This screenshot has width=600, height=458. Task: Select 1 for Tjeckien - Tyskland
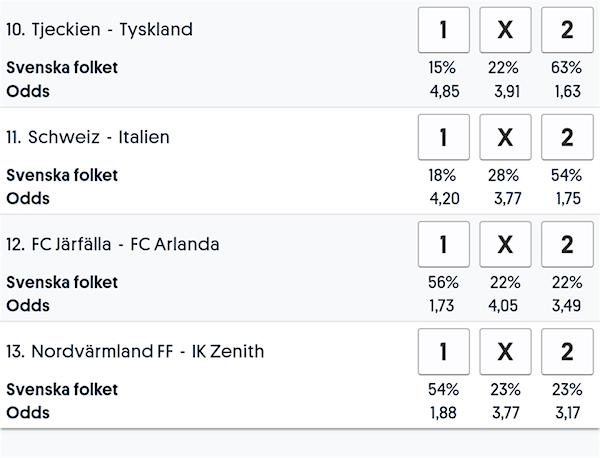tap(443, 30)
